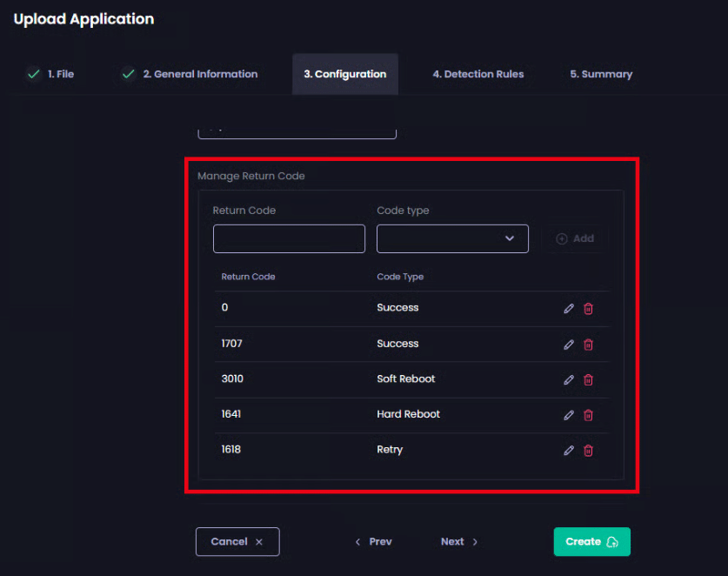This screenshot has height=576, width=728.
Task: Jump to the 5. Summary tab
Action: 601,74
